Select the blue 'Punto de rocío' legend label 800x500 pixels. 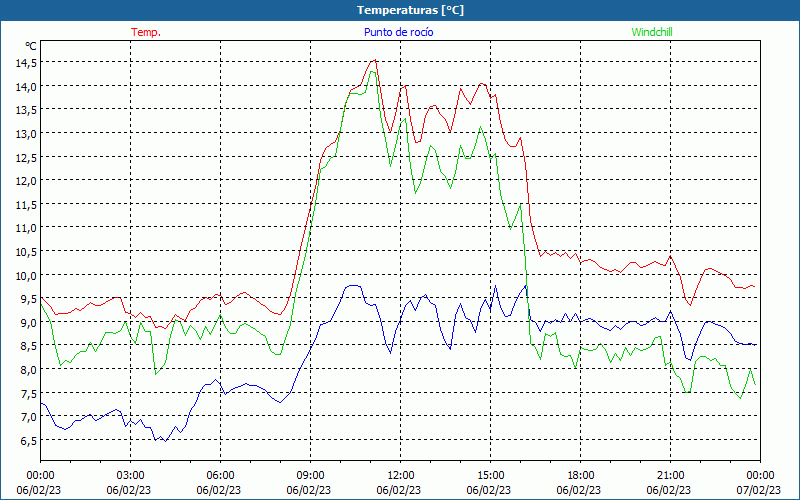click(x=398, y=32)
